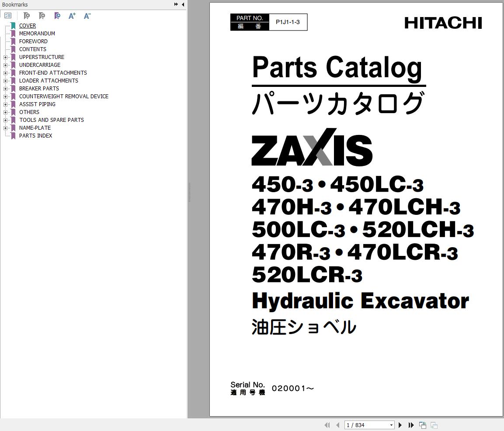The image size is (504, 431).
Task: Open the PARTS INDEX bookmark
Action: tap(35, 136)
